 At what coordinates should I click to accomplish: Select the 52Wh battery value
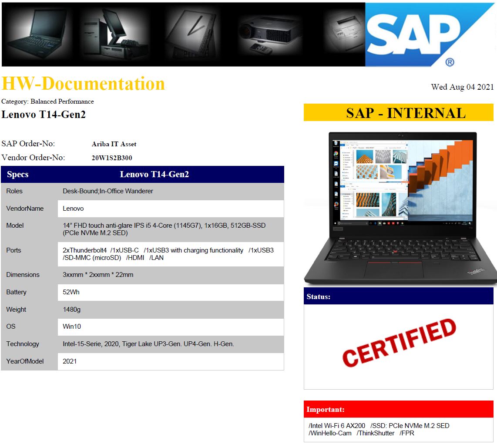[71, 292]
